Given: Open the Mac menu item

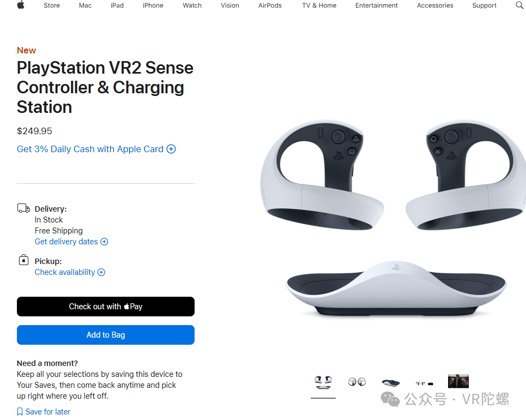Looking at the screenshot, I should pyautogui.click(x=85, y=5).
